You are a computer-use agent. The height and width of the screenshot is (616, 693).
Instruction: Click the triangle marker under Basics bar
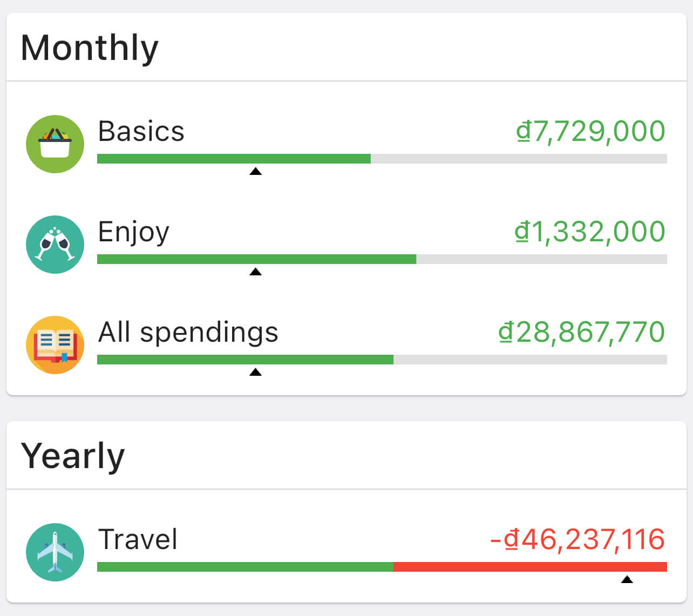[256, 172]
